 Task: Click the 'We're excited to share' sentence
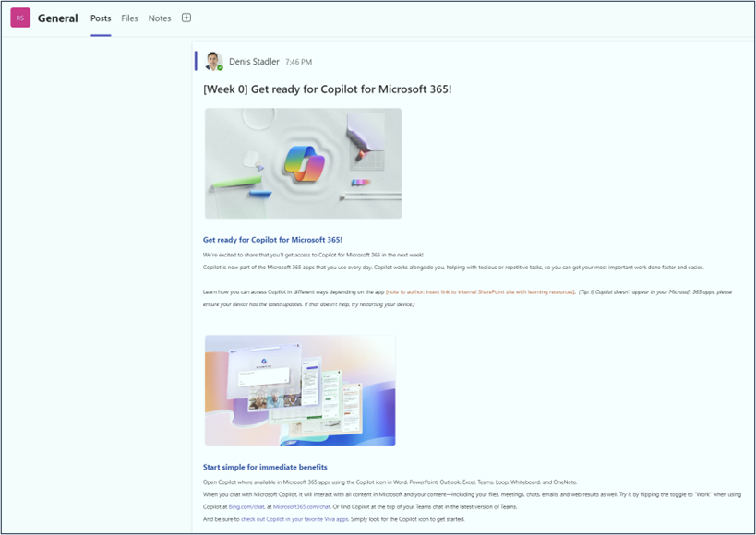click(313, 255)
